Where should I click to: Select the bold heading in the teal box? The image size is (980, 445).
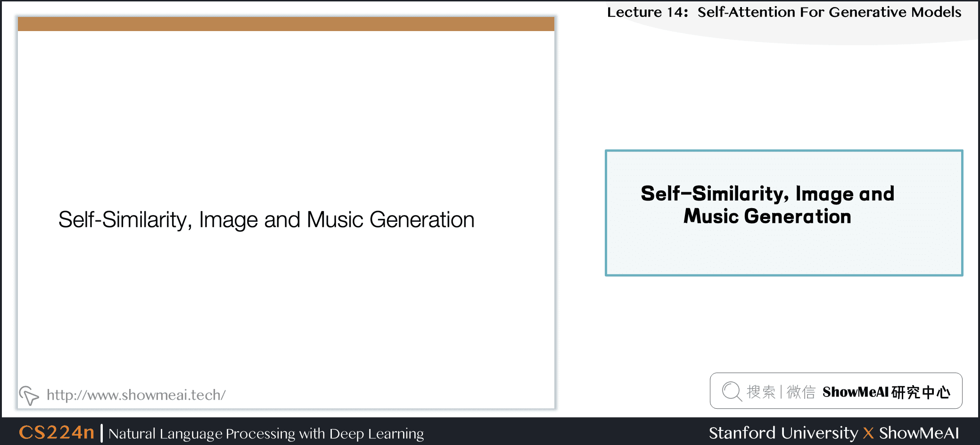(x=767, y=205)
